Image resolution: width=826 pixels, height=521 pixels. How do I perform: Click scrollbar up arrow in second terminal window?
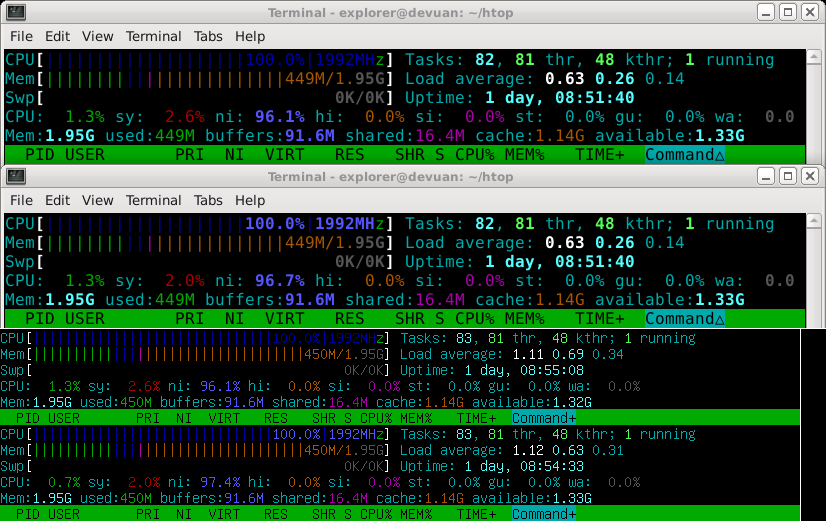pos(814,220)
